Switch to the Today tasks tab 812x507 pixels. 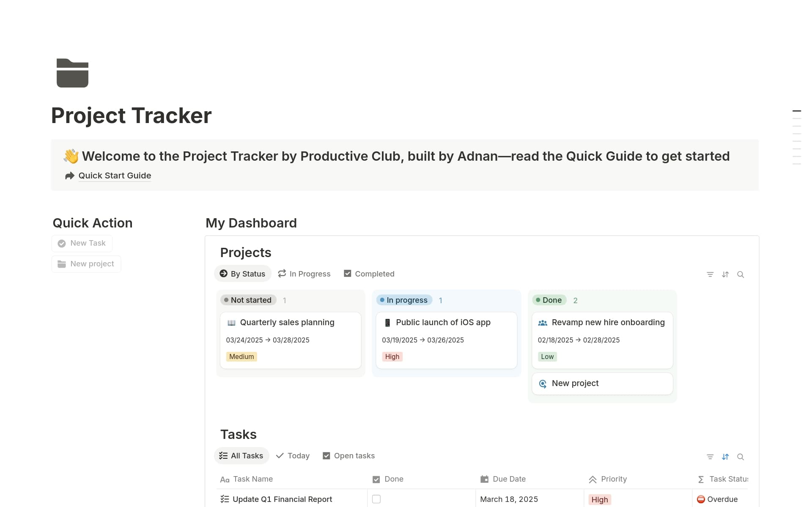293,455
